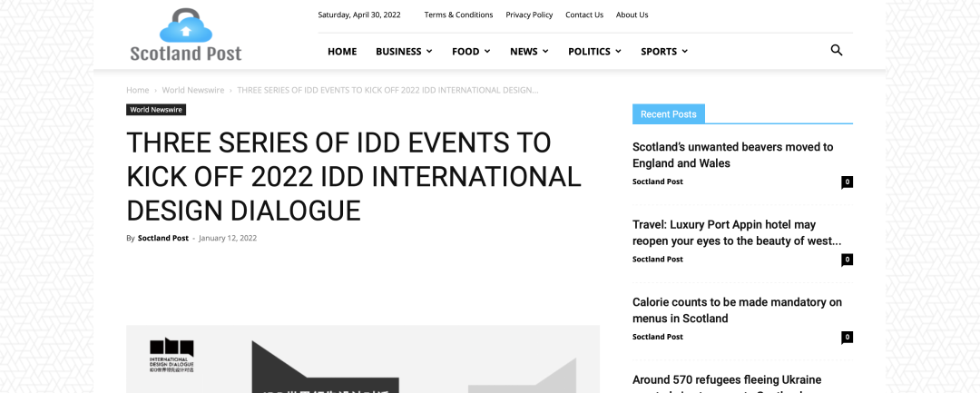The width and height of the screenshot is (980, 393).
Task: Open Privacy Policy link
Action: 529,15
